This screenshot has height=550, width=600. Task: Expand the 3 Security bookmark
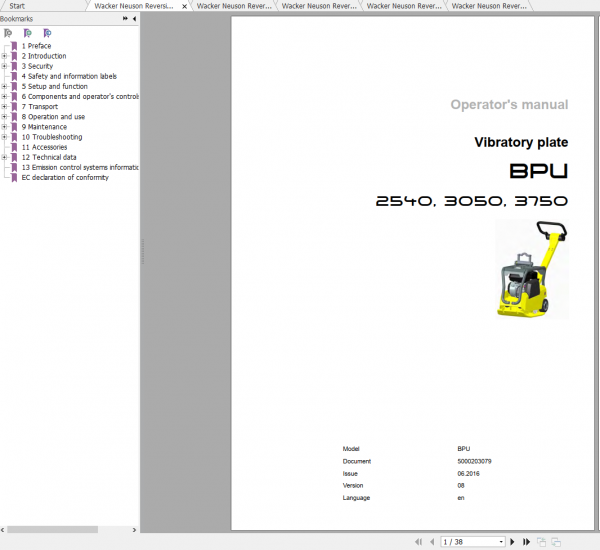pos(4,66)
